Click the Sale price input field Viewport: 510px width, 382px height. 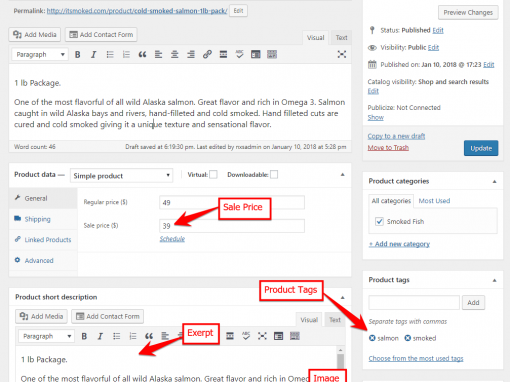click(232, 226)
